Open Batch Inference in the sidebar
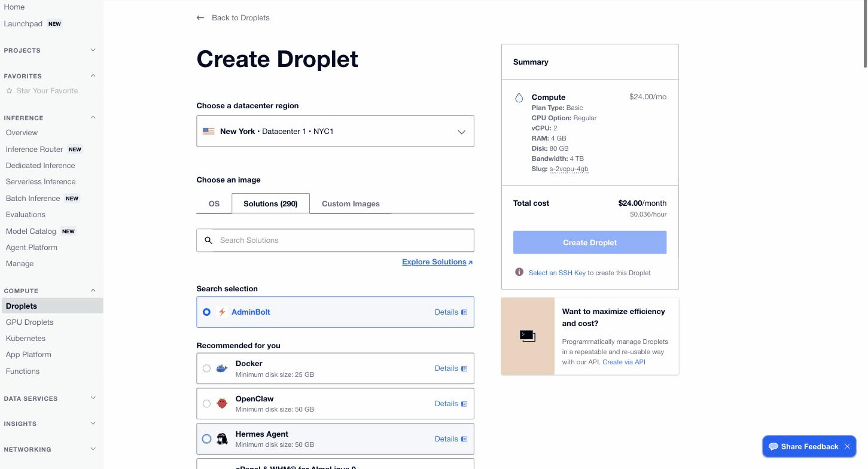Image resolution: width=868 pixels, height=469 pixels. click(33, 199)
